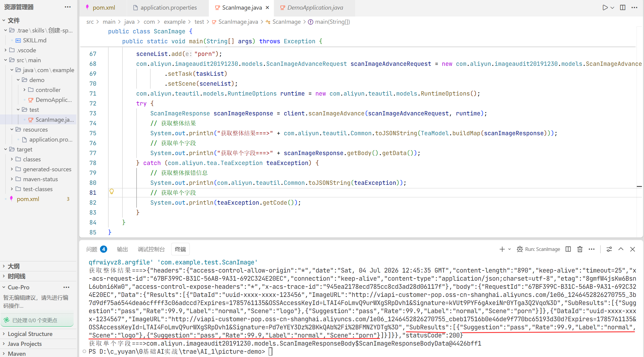Open the 调试控制台 debug console tab
644x357 pixels.
pyautogui.click(x=151, y=249)
